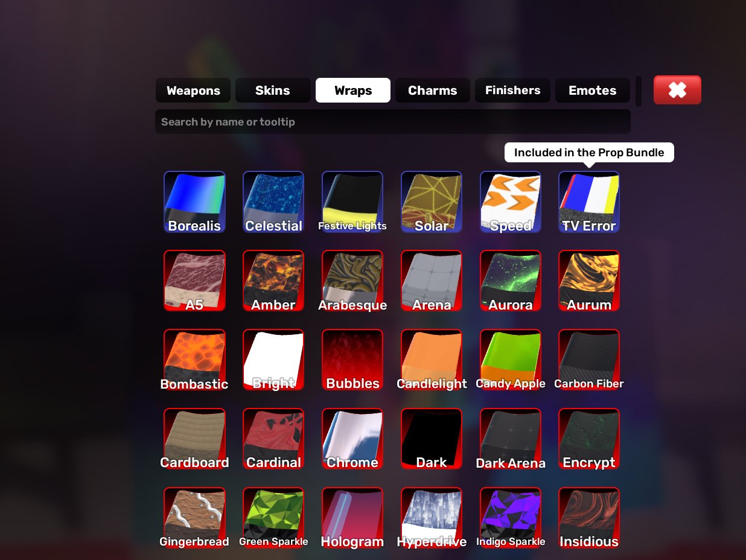Choose the Hologram wrap
The height and width of the screenshot is (560, 746).
point(352,518)
